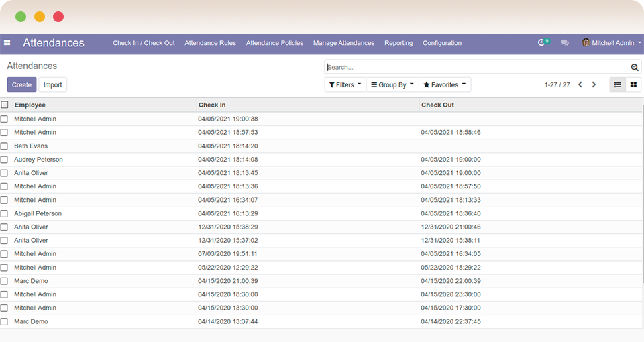Viewport: 644px width, 342px height.
Task: Click check-in 04/05/2021 16:34:07
Action: click(x=228, y=200)
